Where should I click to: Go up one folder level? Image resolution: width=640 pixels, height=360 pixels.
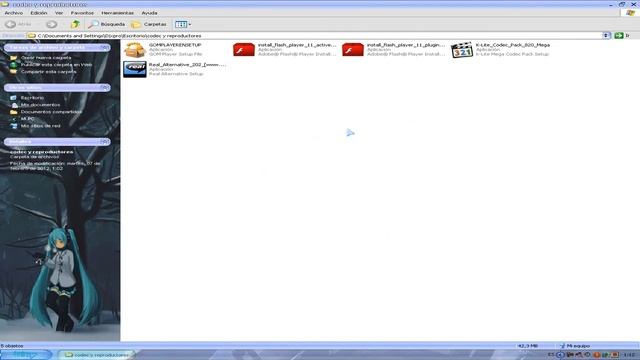[75, 24]
